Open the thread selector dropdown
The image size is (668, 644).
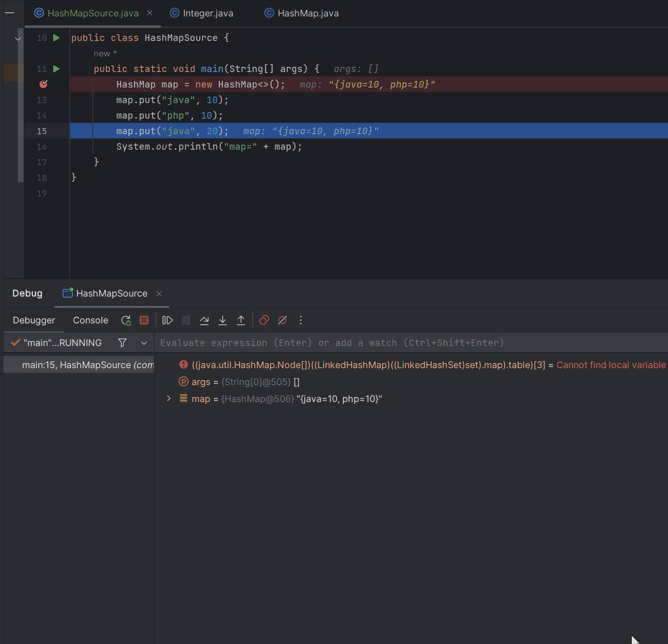pos(144,343)
